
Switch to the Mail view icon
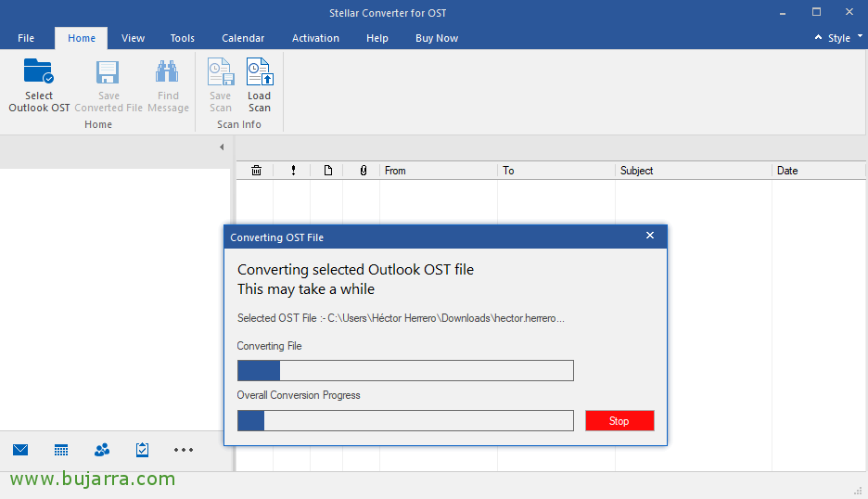coord(20,450)
